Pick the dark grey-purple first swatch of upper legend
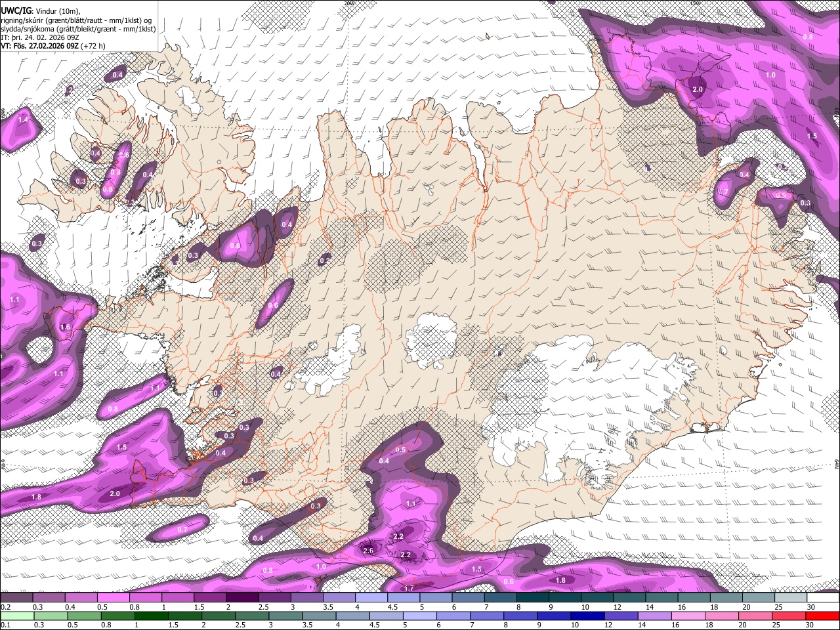This screenshot has height=630, width=840. point(16,598)
